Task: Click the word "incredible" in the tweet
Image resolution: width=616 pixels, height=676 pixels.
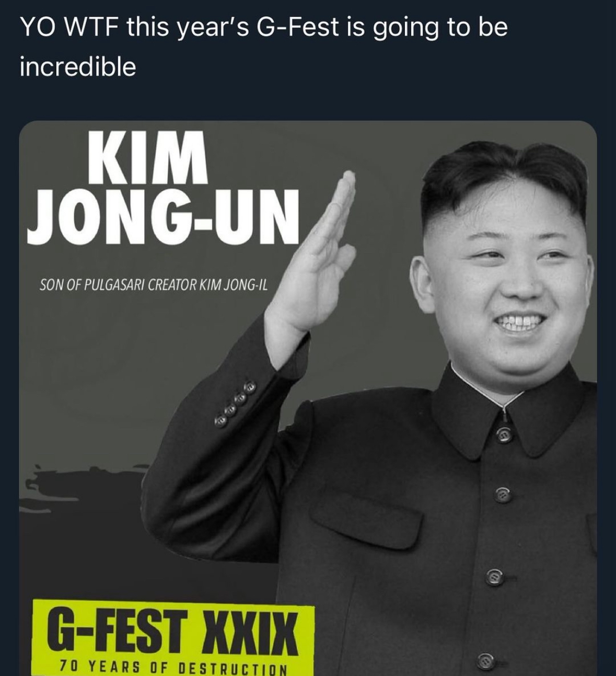Action: (78, 66)
